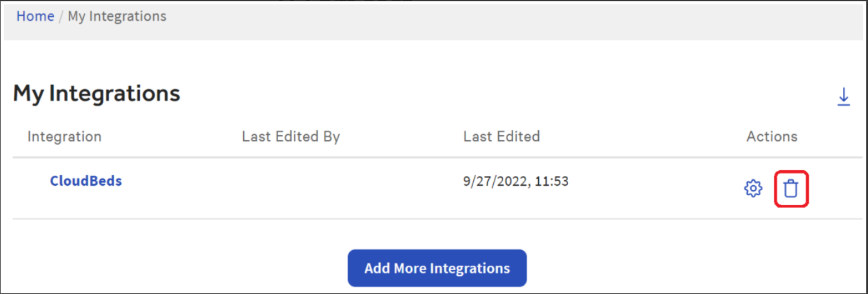Click the 9/27/2022 date in CloudBeds row
Screen dimensions: 868x294
pyautogui.click(x=492, y=181)
